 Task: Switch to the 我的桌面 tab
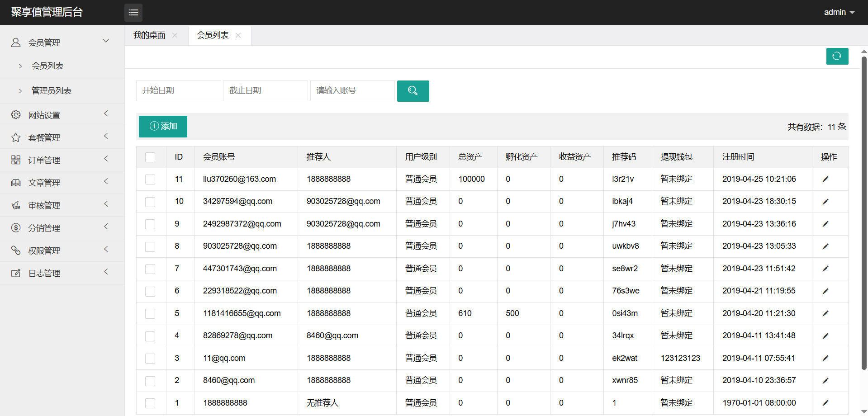coord(149,35)
